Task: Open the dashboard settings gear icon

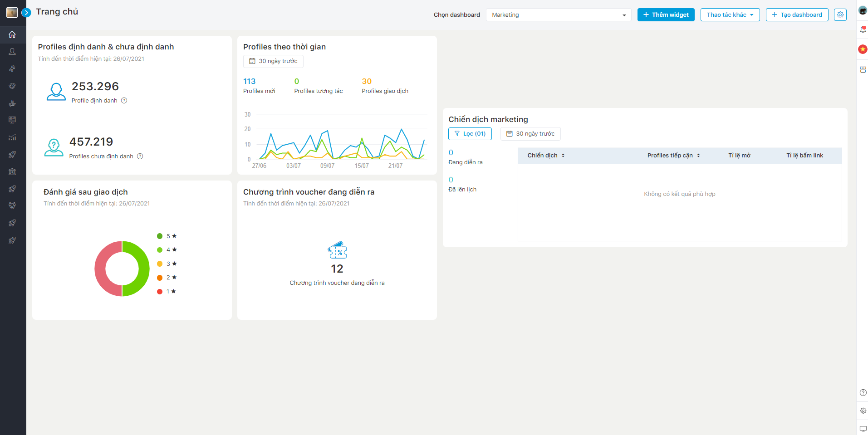Action: [840, 15]
